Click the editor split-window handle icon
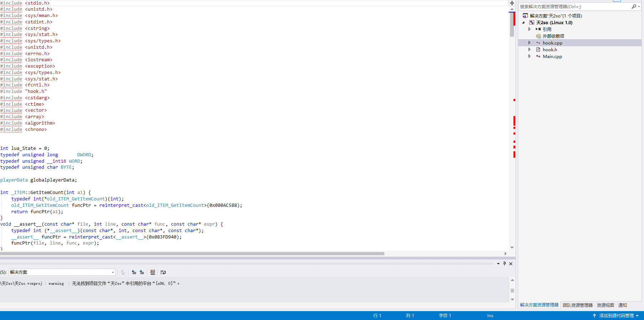644x320 pixels. pos(512,3)
